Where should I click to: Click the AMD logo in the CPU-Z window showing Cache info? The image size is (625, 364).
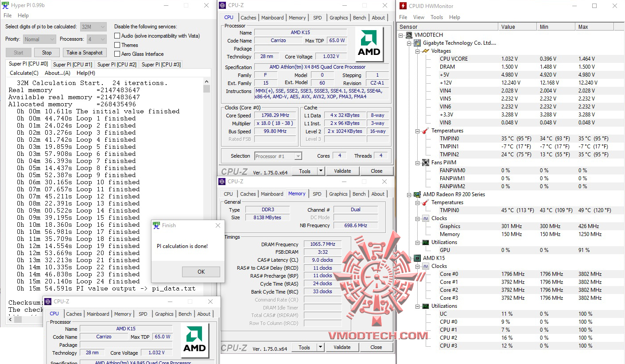coord(369,44)
